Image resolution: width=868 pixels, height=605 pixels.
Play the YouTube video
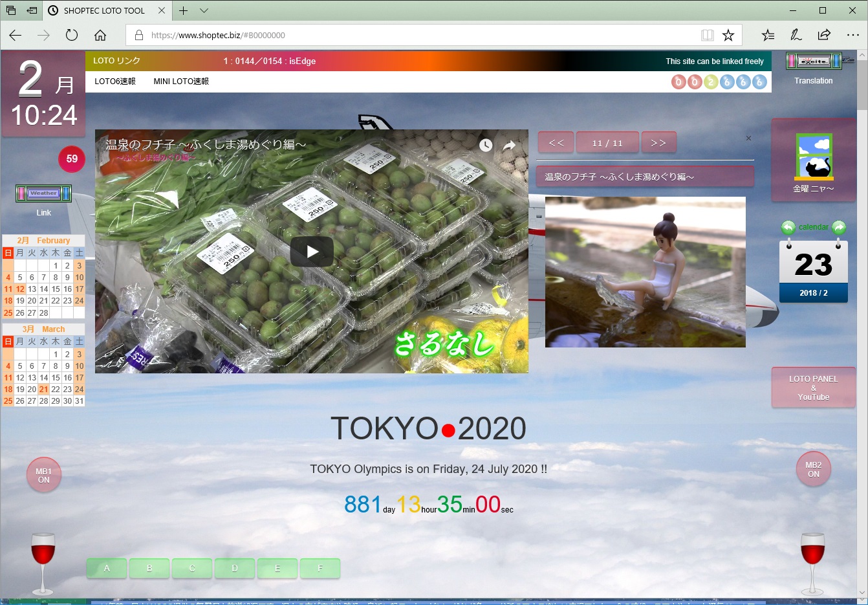[312, 252]
